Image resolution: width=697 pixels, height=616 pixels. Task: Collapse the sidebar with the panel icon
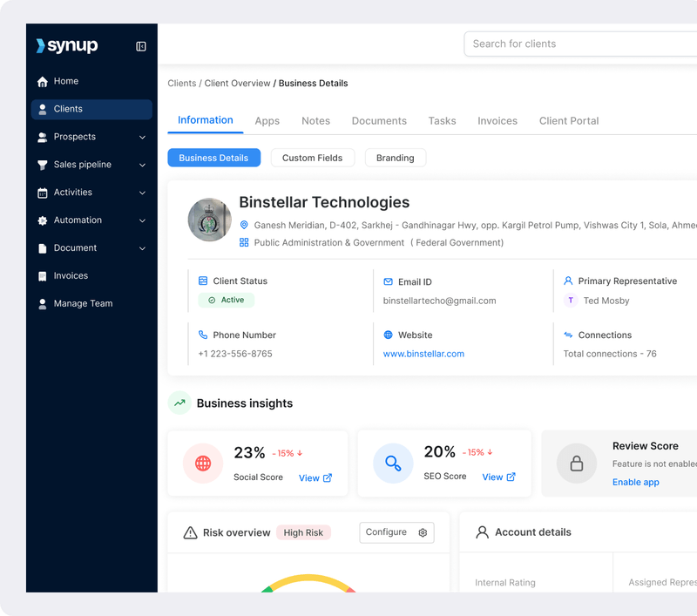(141, 46)
